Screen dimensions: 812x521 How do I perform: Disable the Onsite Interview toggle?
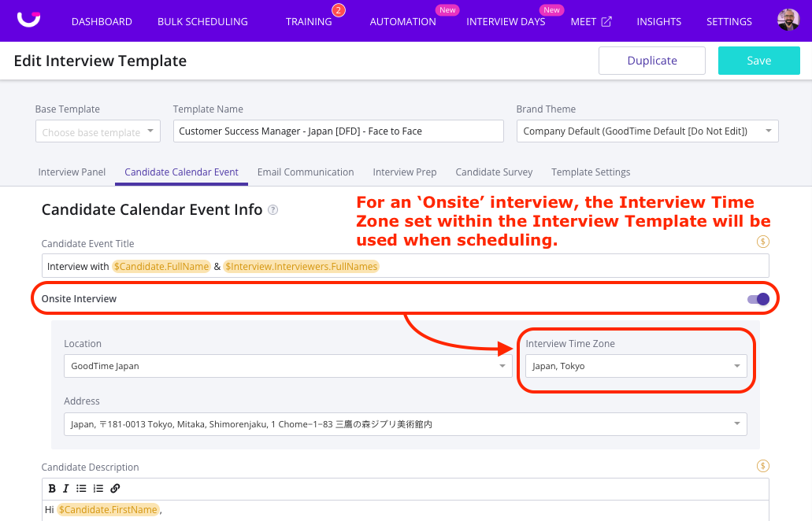coord(756,299)
